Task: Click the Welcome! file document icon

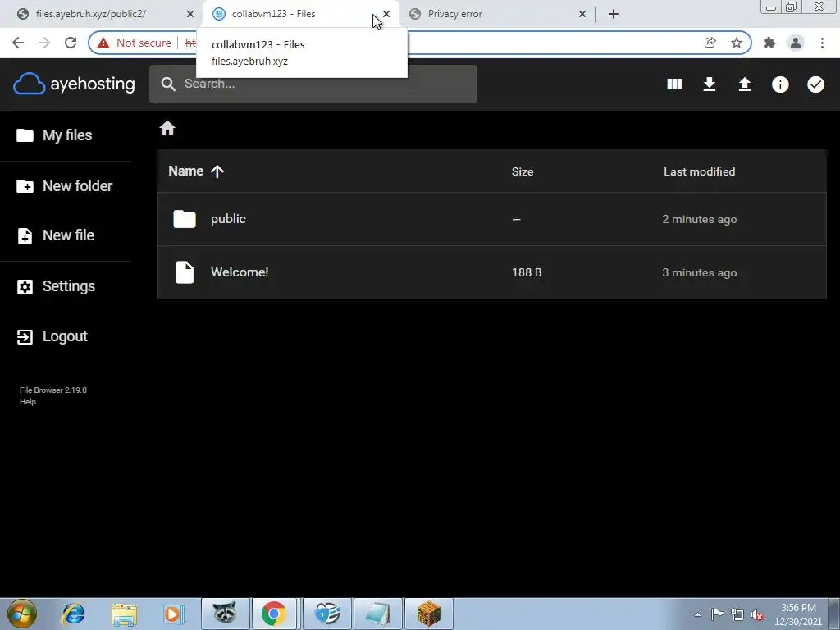Action: pyautogui.click(x=185, y=272)
